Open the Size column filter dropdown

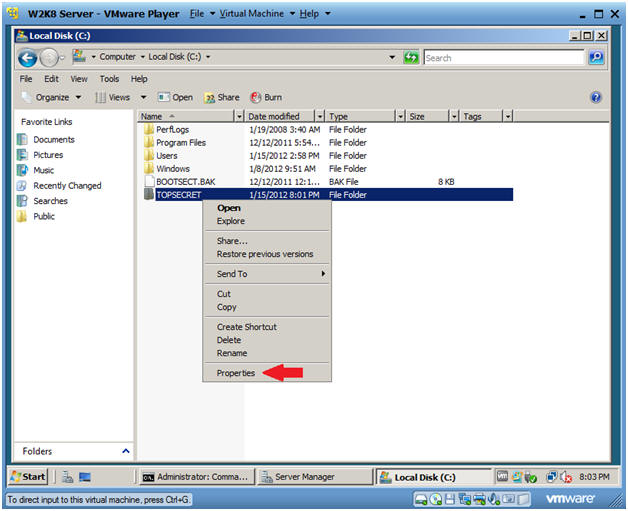tap(454, 117)
